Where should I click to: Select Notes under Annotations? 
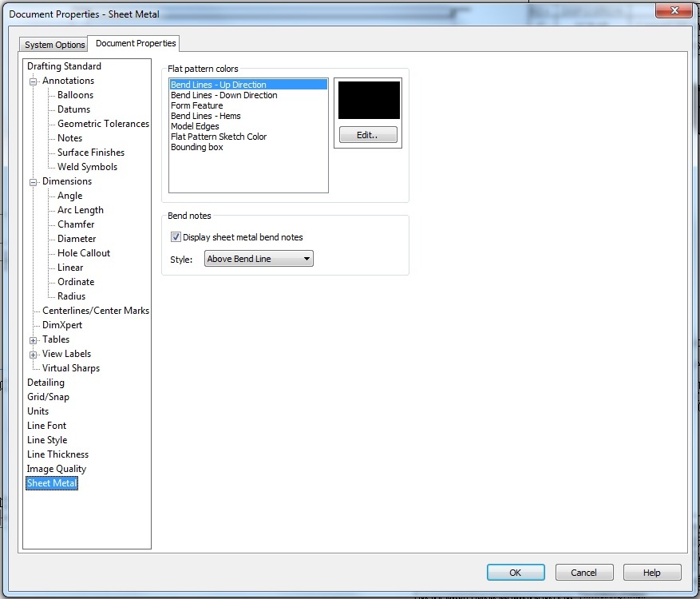click(69, 138)
